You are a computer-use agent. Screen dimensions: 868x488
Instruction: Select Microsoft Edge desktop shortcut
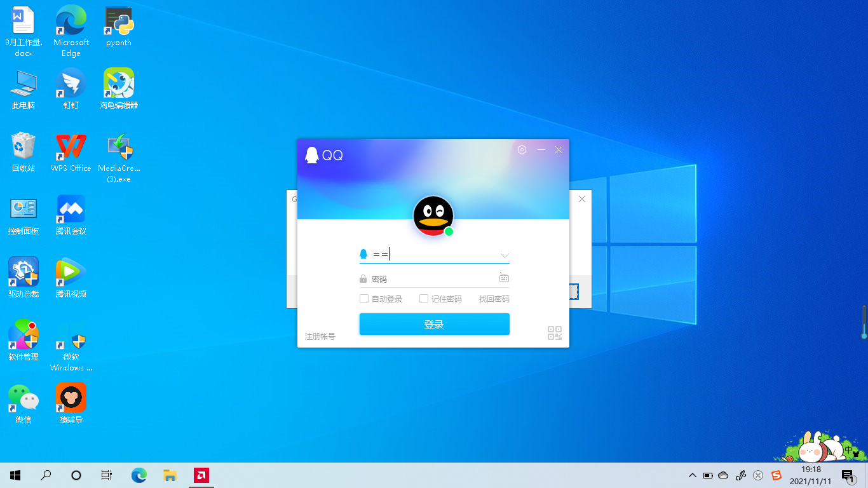[x=71, y=31]
